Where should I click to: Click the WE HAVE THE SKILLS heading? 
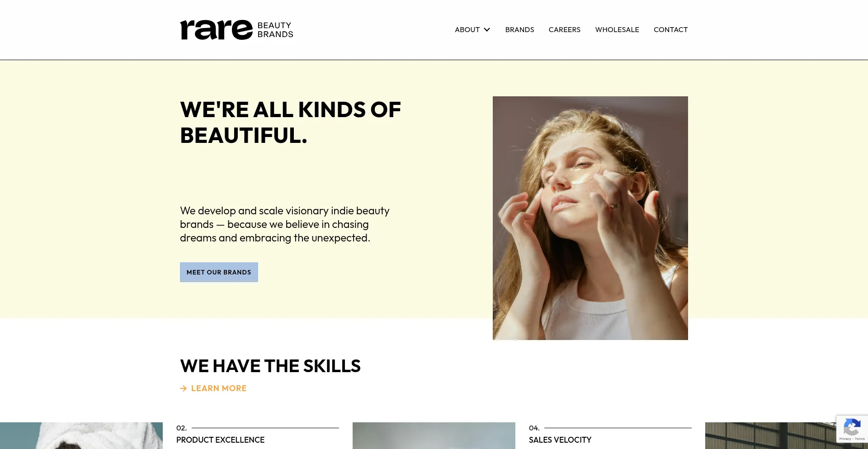270,366
